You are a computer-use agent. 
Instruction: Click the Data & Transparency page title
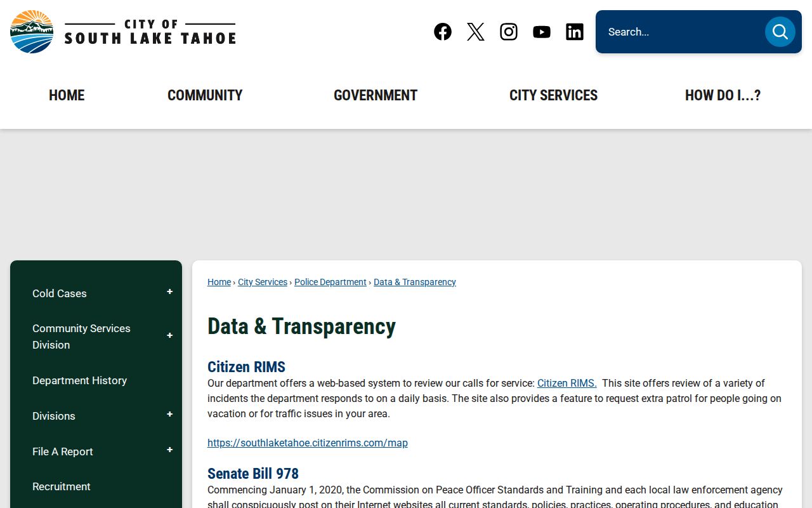tap(301, 326)
